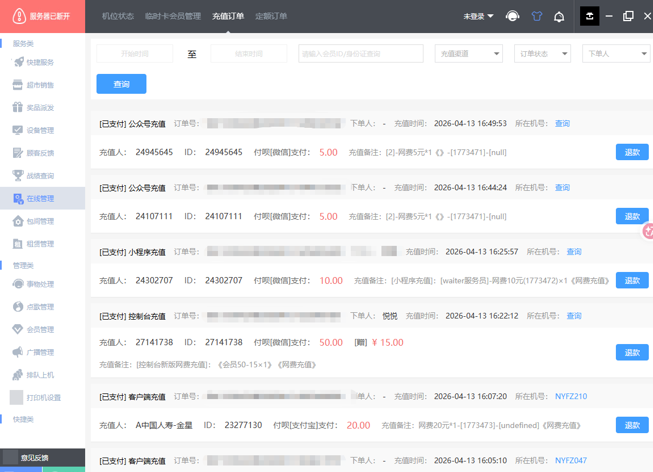Open 快捷服务 rocket icon in sidebar
The image size is (653, 472).
tap(18, 62)
